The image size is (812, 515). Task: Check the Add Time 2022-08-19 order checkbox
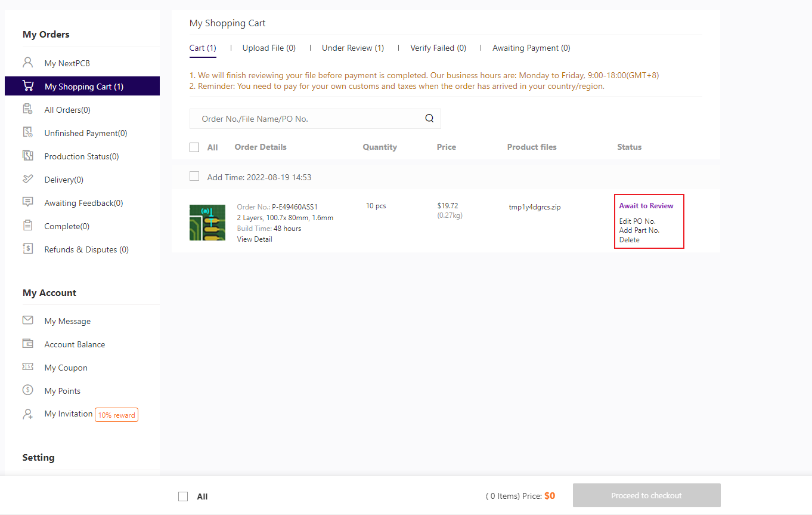coord(194,177)
